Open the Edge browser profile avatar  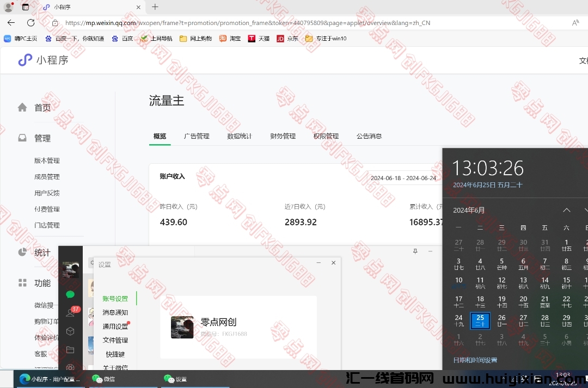tap(8, 7)
